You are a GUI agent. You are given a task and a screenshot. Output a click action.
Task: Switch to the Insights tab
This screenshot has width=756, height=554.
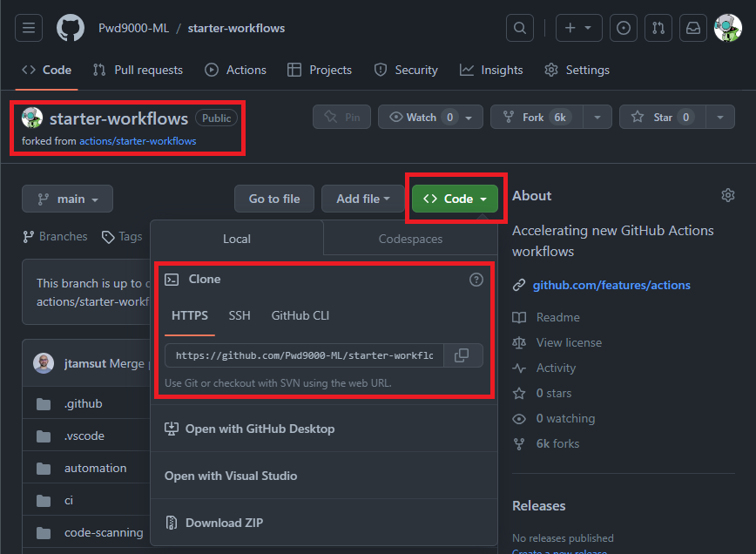click(x=491, y=70)
